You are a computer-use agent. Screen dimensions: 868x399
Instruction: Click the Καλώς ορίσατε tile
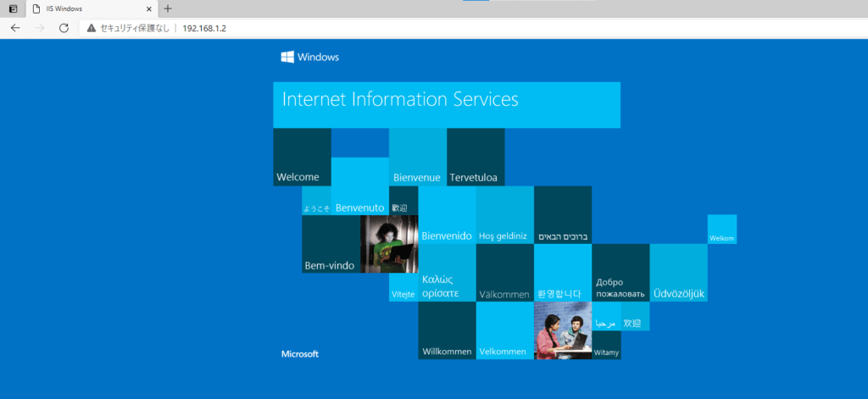pos(447,273)
